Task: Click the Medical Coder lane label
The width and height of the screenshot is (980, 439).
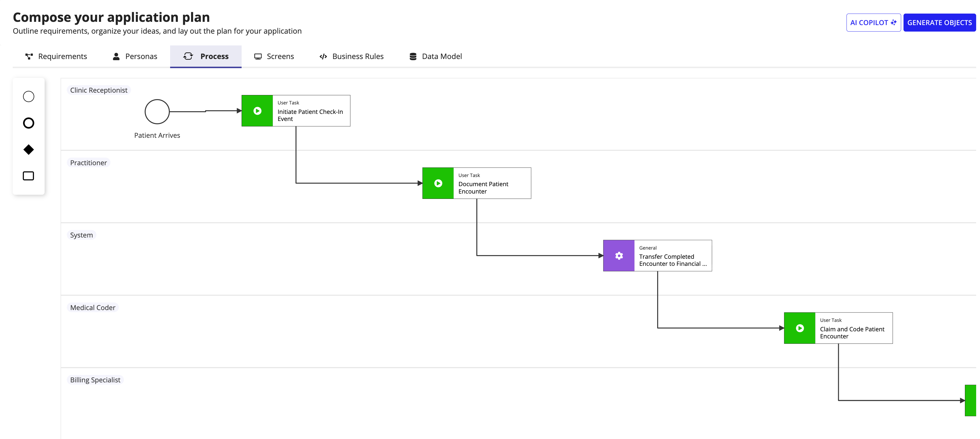Action: point(92,307)
